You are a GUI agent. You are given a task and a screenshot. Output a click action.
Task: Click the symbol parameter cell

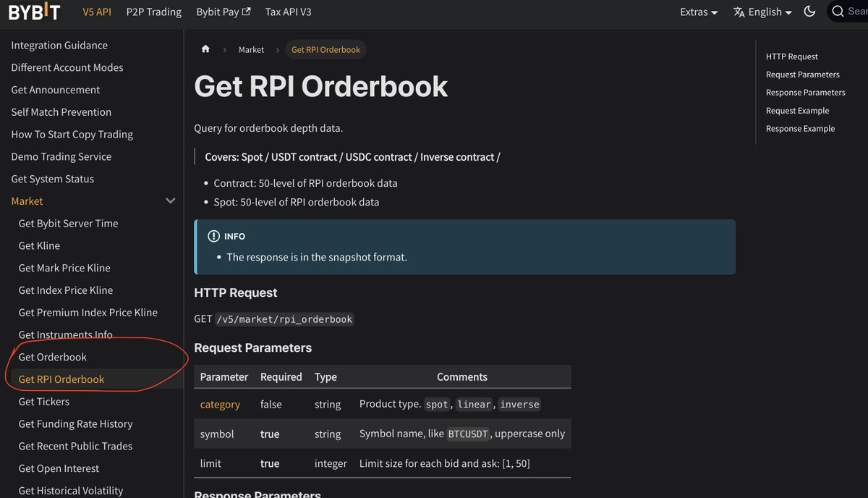217,434
